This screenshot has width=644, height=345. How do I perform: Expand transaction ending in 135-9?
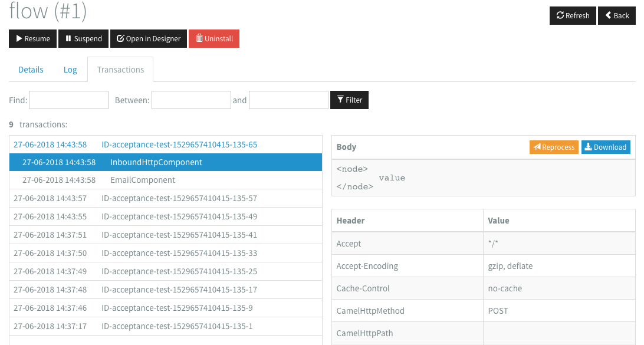click(166, 308)
